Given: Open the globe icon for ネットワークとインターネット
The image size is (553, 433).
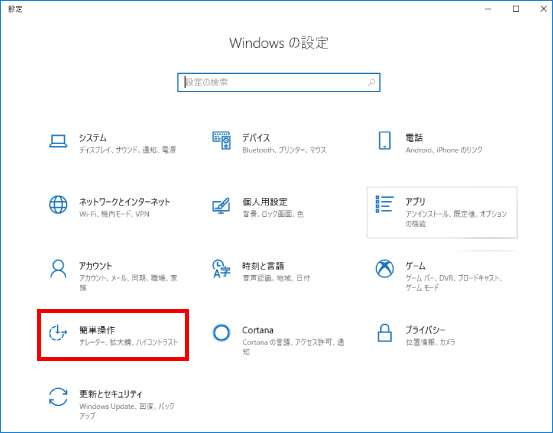Looking at the screenshot, I should tap(58, 205).
